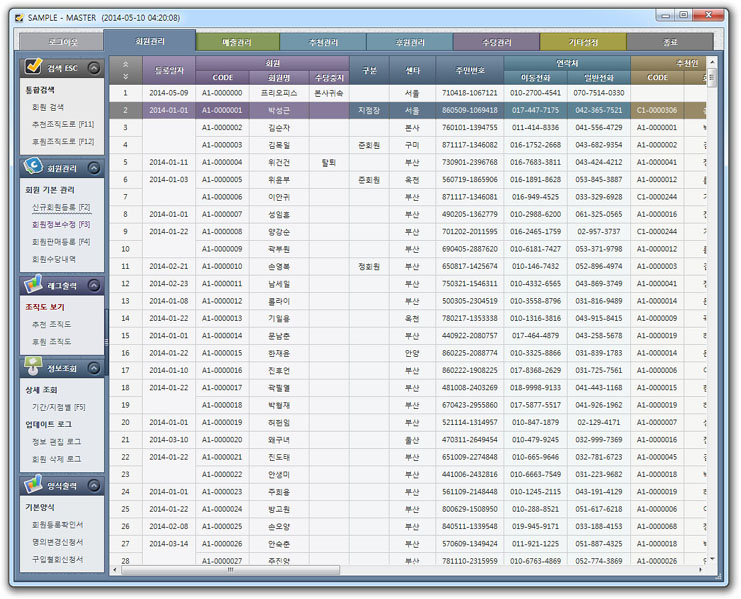This screenshot has width=741, height=599.
Task: Open 회원 검색 in sidebar
Action: [x=48, y=107]
